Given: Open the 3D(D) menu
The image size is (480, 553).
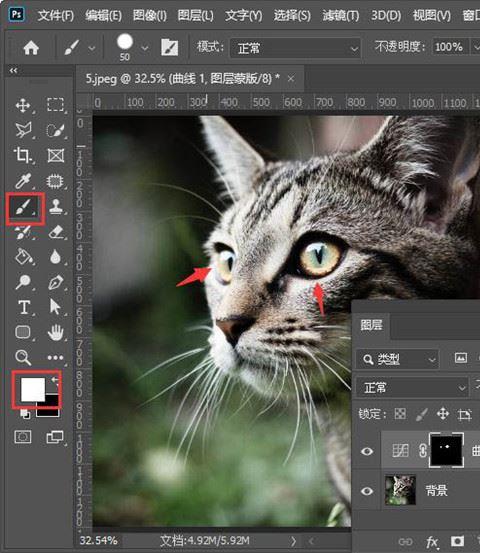Looking at the screenshot, I should [386, 16].
